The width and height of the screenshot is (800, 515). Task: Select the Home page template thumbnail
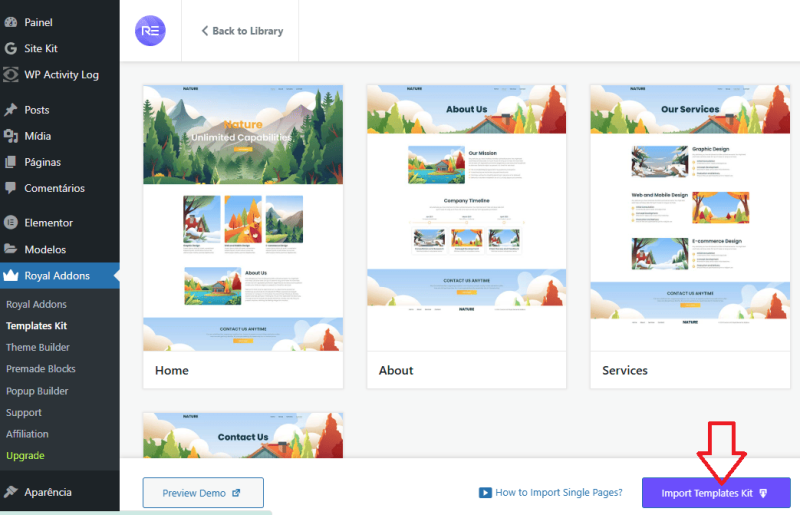tap(243, 218)
